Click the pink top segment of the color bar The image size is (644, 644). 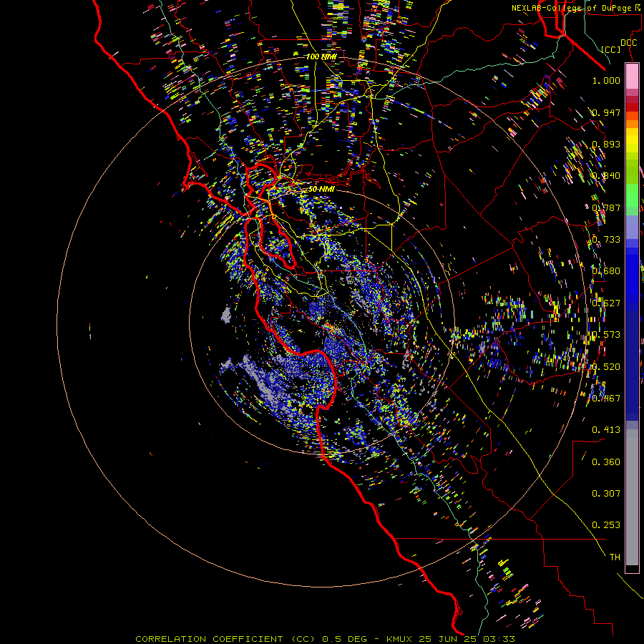[632, 76]
